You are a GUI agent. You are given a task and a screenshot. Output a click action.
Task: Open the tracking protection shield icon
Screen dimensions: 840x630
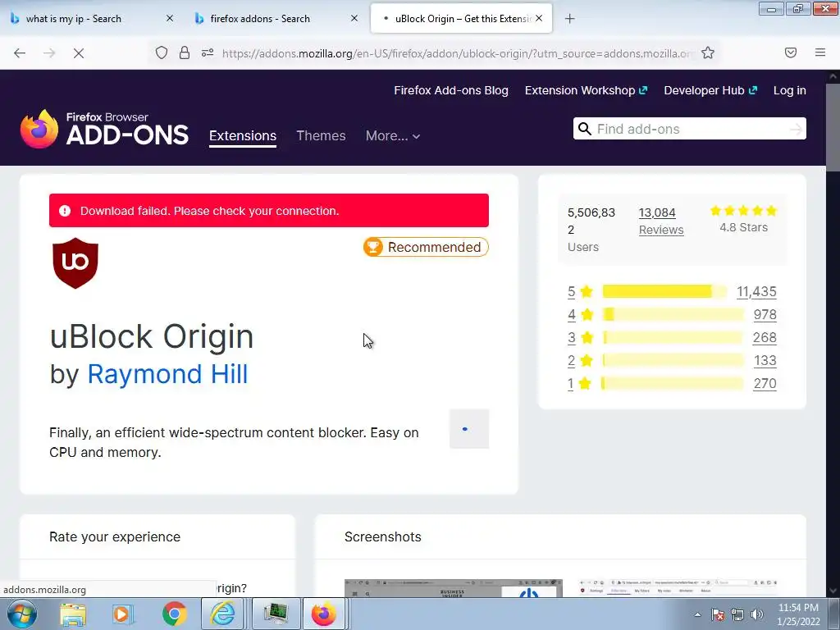pos(162,52)
